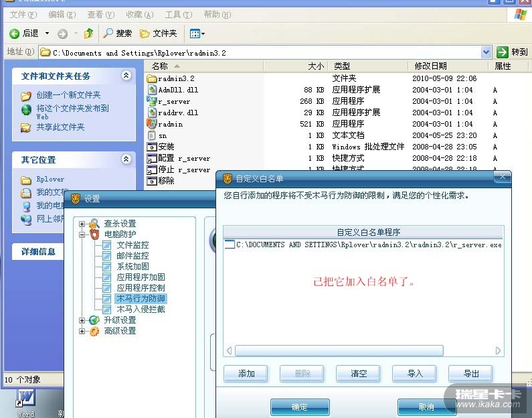Select the 移除 batch file icon
The height and width of the screenshot is (418, 532).
coord(152,181)
